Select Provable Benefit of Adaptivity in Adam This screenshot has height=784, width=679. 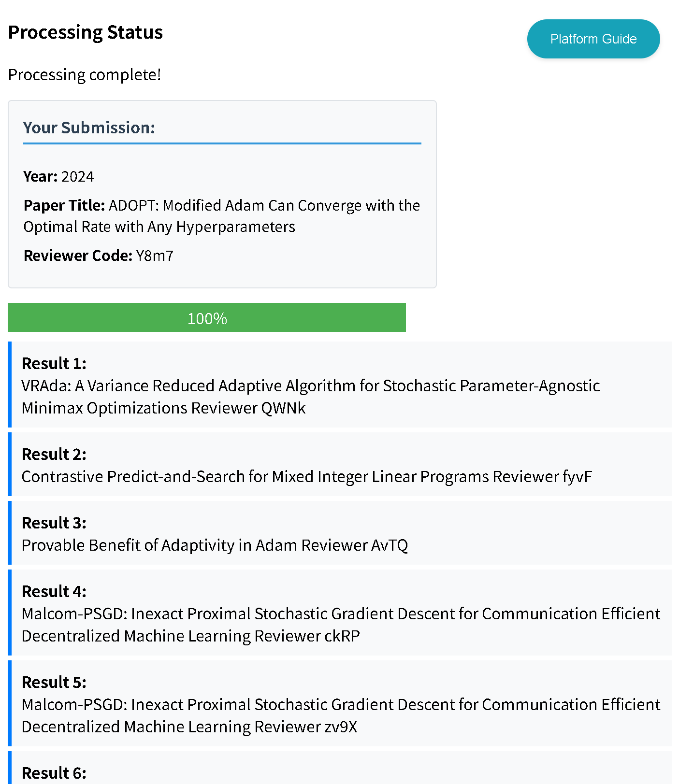(x=215, y=545)
